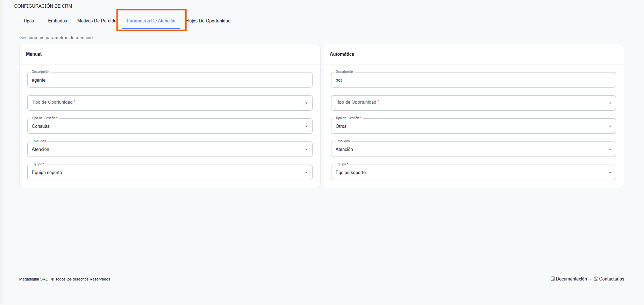644x305 pixels.
Task: Open the Motivos De Perdida tab
Action: tap(96, 21)
